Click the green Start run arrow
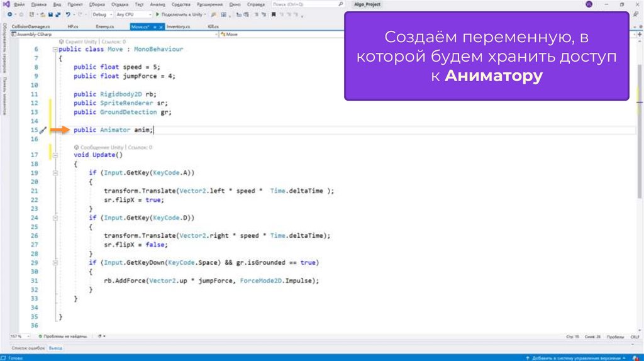This screenshot has width=644, height=361. (x=157, y=14)
